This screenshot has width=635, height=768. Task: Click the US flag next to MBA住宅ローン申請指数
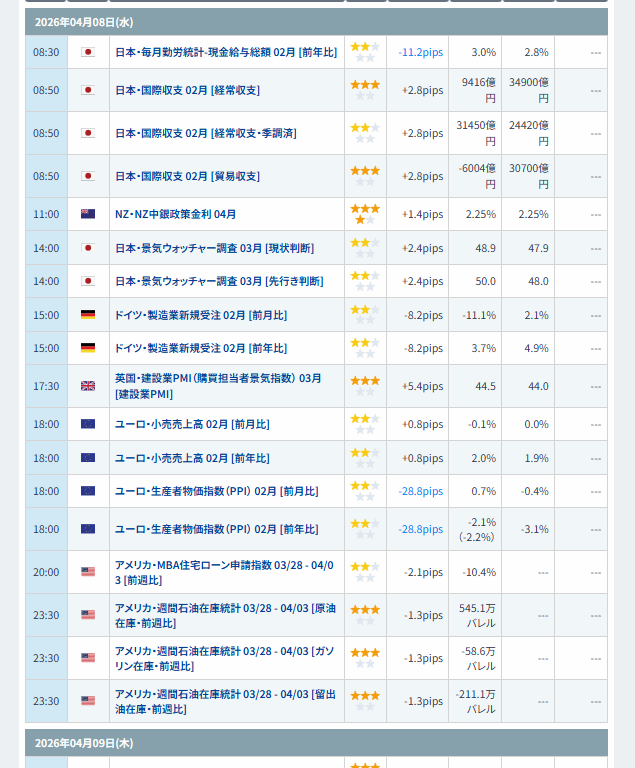(88, 572)
